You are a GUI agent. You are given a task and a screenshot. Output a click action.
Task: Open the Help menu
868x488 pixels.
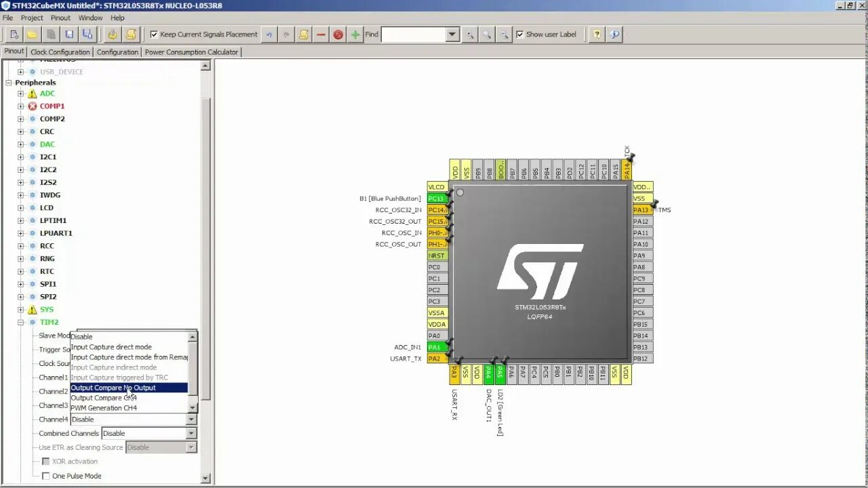pyautogui.click(x=117, y=18)
